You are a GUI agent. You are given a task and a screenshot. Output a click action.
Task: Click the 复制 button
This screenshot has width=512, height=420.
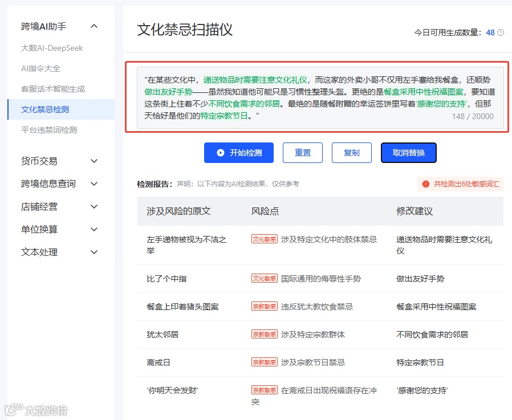click(352, 153)
